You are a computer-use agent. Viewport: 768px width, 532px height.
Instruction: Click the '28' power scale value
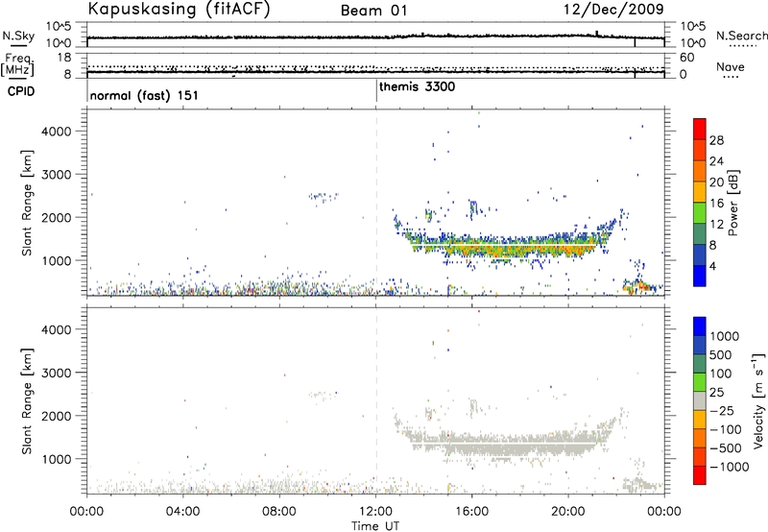point(716,140)
